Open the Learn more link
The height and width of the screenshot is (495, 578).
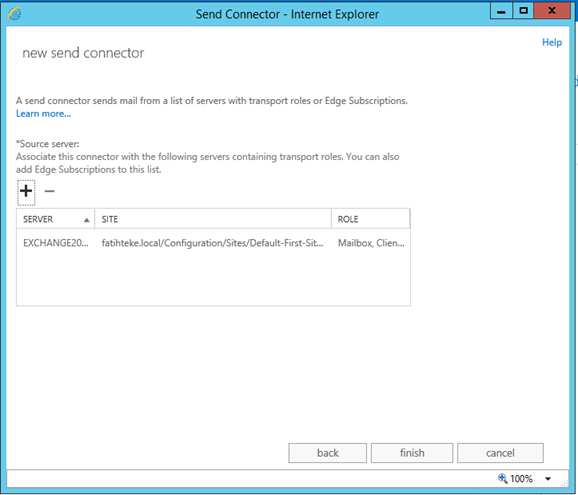pyautogui.click(x=43, y=114)
